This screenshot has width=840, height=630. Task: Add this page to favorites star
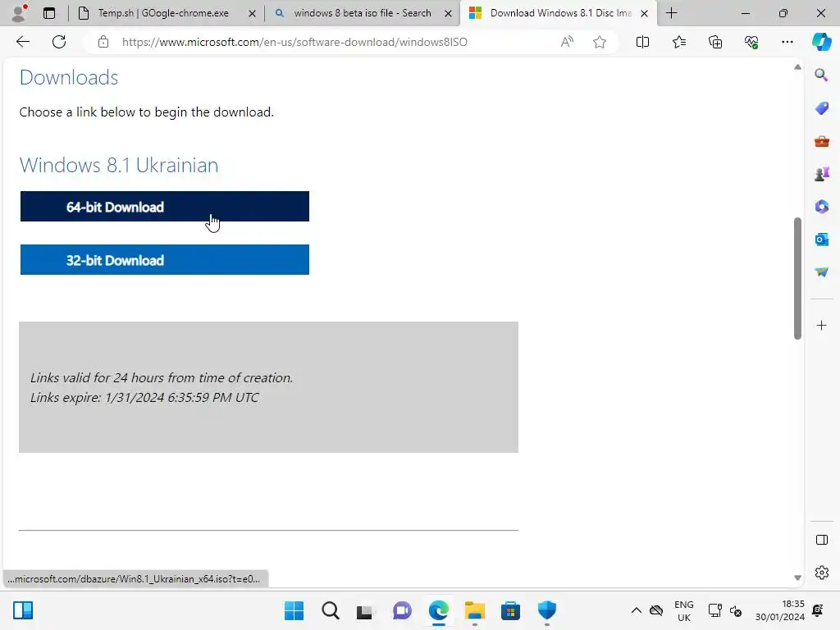(600, 42)
